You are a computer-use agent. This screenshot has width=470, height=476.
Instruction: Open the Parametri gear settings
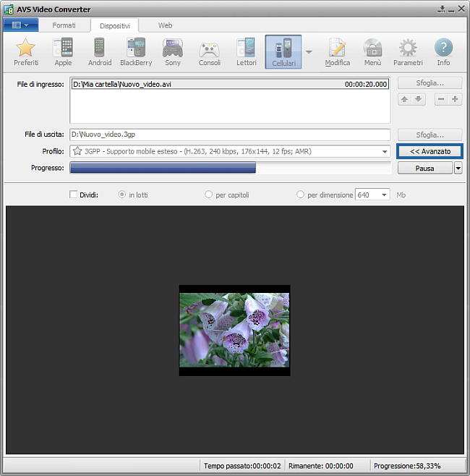(x=408, y=51)
